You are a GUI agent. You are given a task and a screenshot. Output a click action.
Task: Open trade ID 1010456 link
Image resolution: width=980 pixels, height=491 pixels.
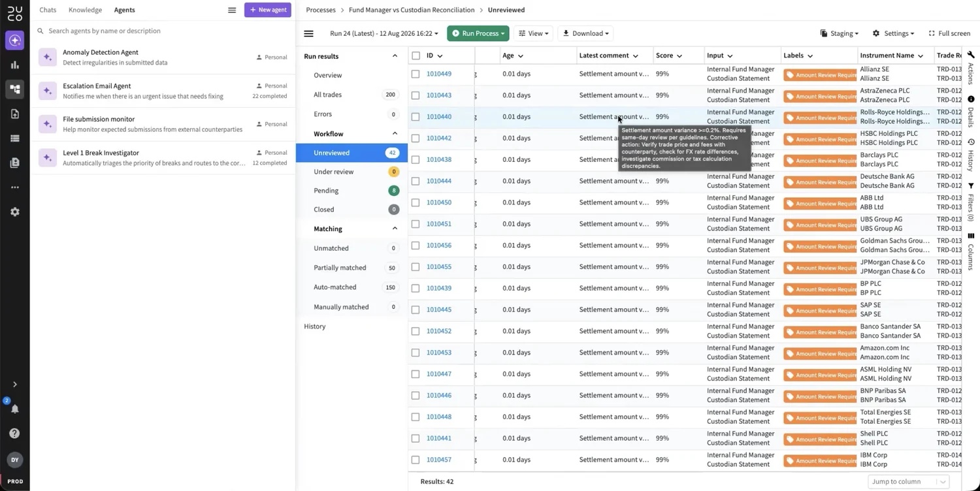439,246
